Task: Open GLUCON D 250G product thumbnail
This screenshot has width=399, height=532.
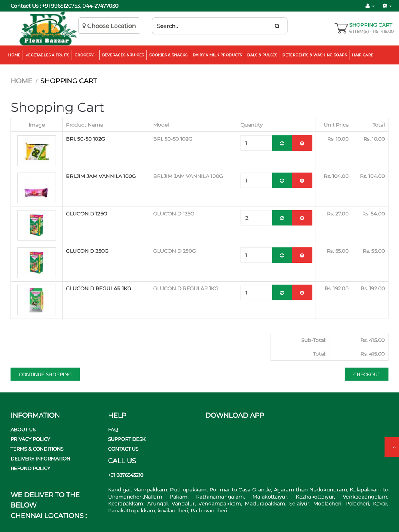Action: tap(37, 262)
